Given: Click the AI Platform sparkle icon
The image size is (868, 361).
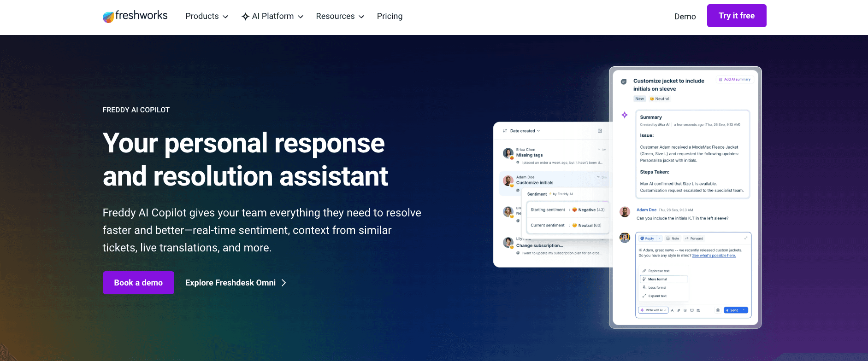Looking at the screenshot, I should (x=245, y=17).
